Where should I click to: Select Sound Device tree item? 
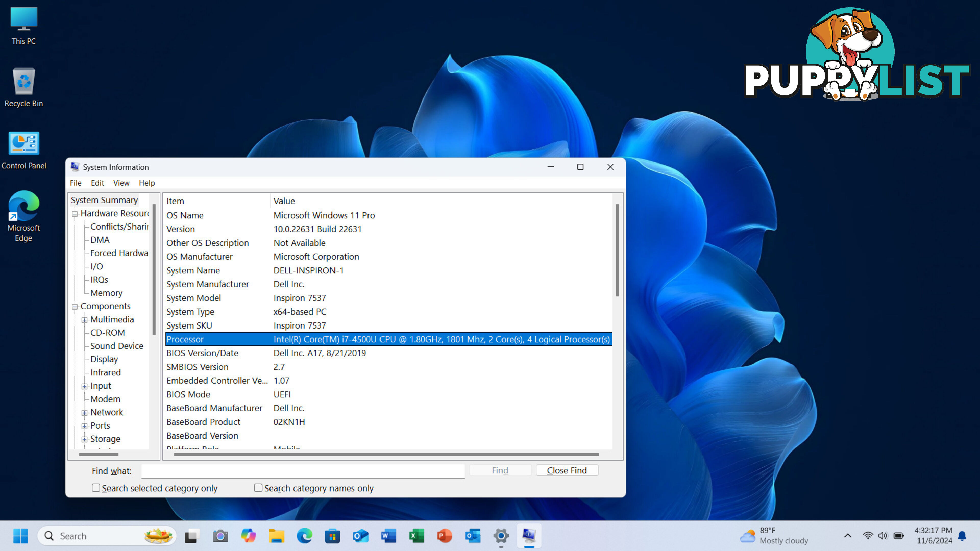117,346
